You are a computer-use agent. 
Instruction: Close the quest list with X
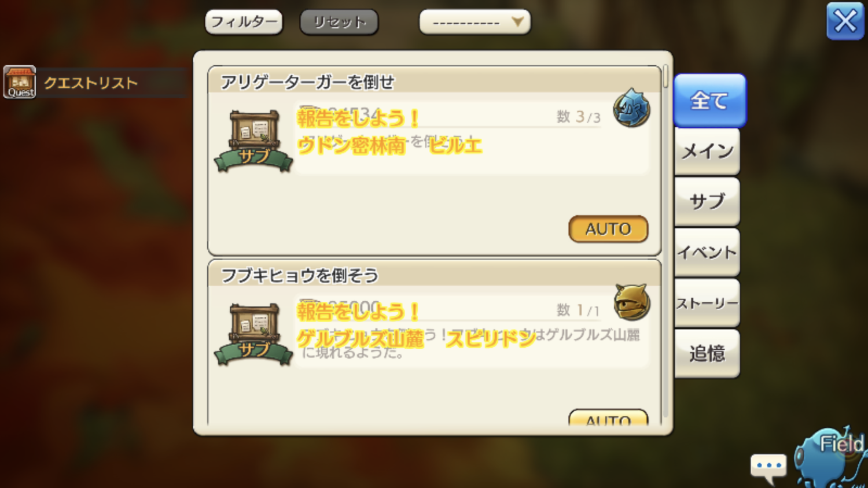tap(845, 21)
